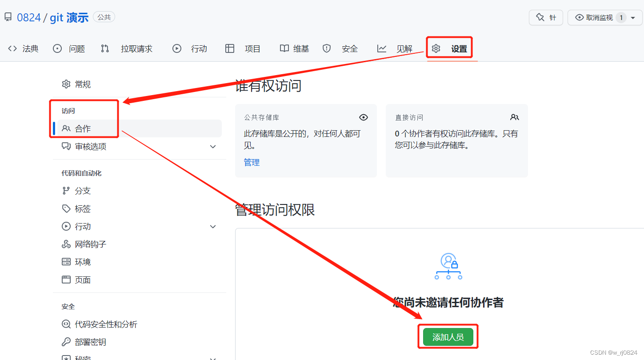Switch to the 问题 tab

(x=77, y=49)
